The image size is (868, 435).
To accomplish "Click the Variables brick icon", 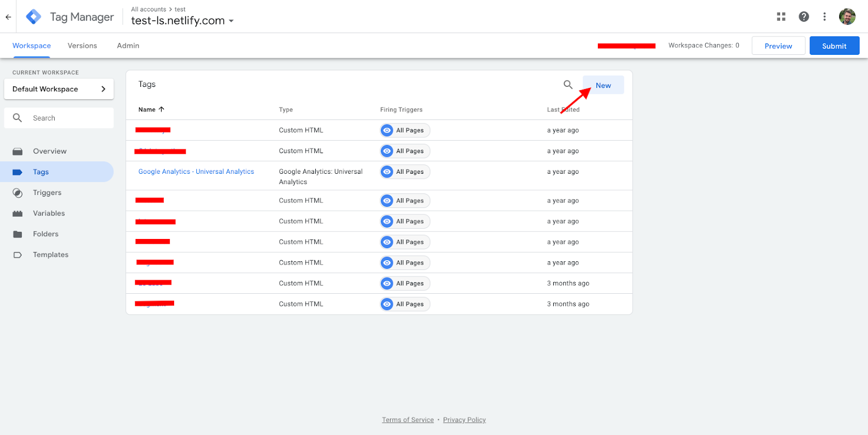I will 17,213.
